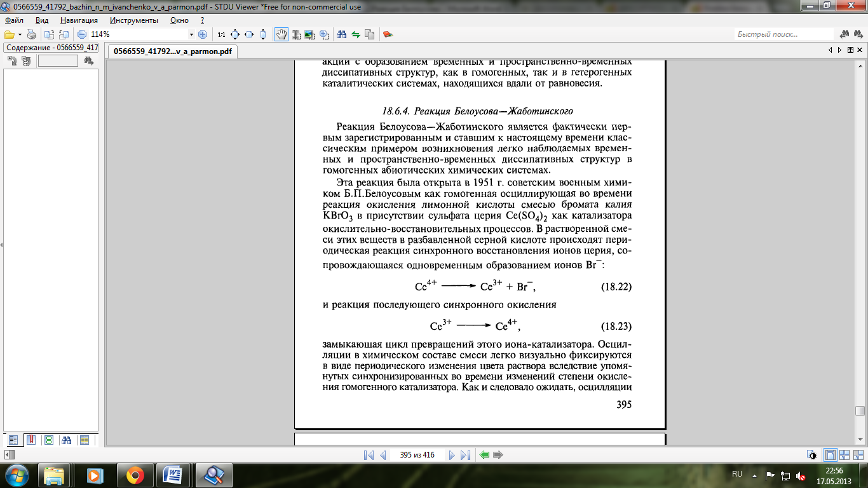This screenshot has height=488, width=868.
Task: Select the Fit width icon
Action: click(x=249, y=34)
